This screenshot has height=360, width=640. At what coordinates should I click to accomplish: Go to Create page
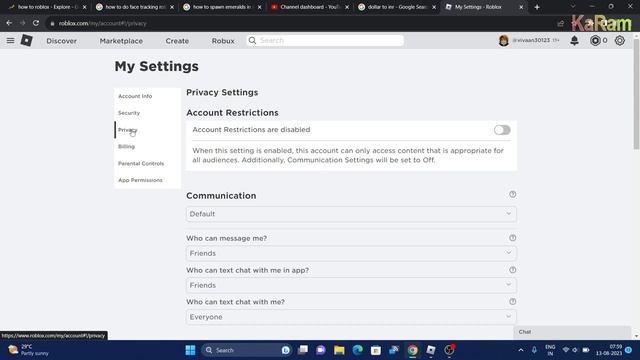[x=177, y=41]
